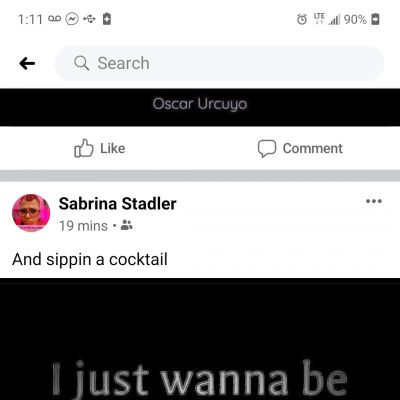
Task: Tap the 90% battery indicator
Action: (362, 19)
